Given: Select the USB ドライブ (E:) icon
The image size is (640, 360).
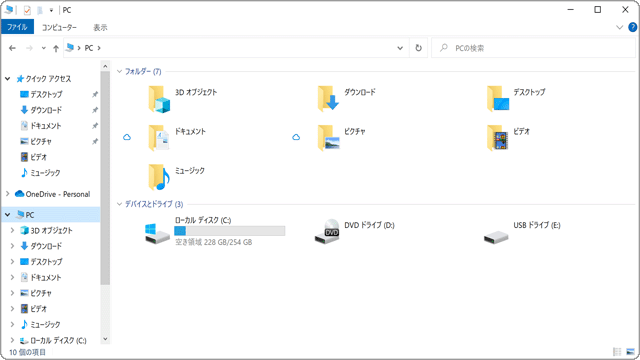Looking at the screenshot, I should [496, 237].
